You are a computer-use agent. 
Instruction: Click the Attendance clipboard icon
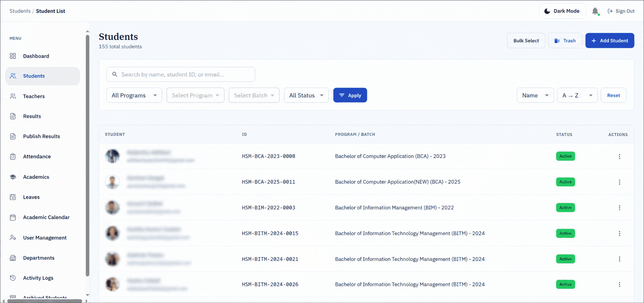click(x=13, y=157)
